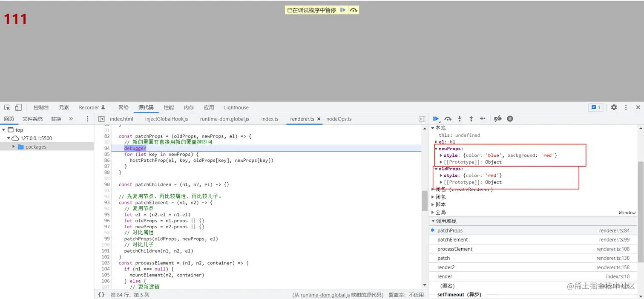This screenshot has width=644, height=299.
Task: Collapse the oldProps object
Action: (x=436, y=169)
